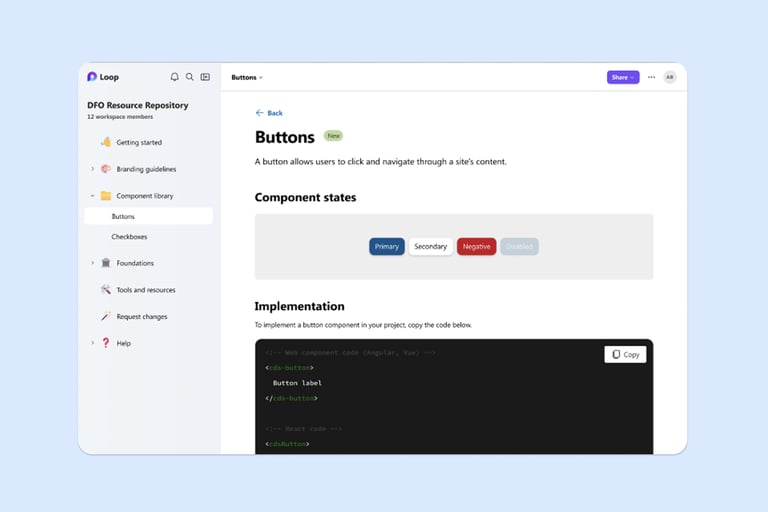The width and height of the screenshot is (768, 512).
Task: Click the Implementation heading
Action: click(299, 306)
